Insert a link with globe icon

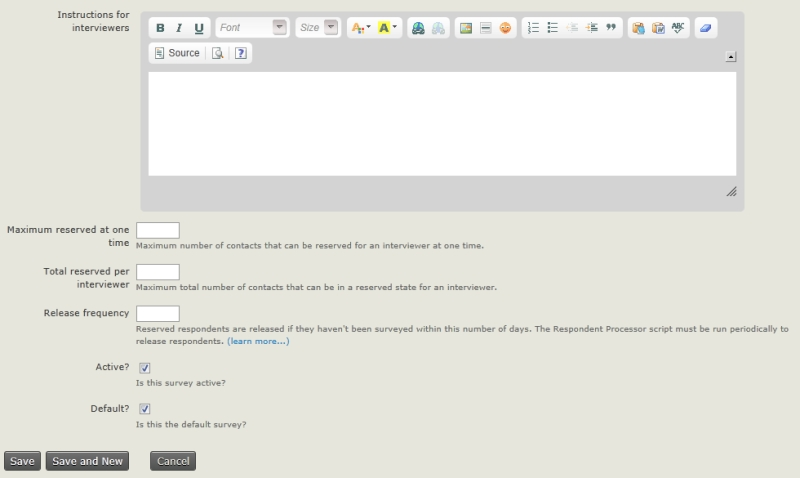point(418,28)
